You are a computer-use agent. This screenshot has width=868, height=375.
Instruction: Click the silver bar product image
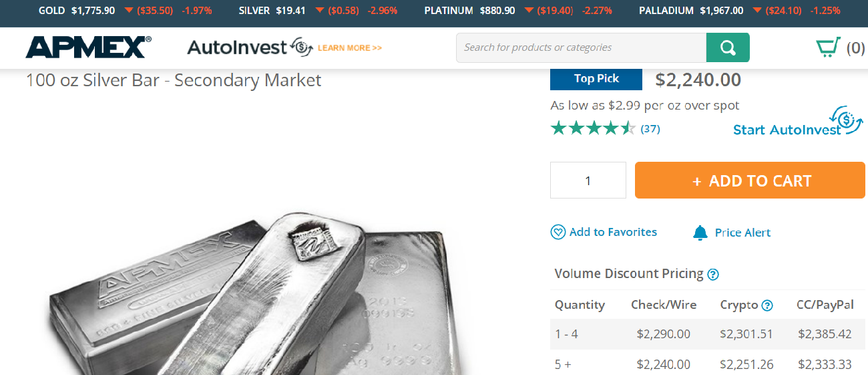pos(254,294)
